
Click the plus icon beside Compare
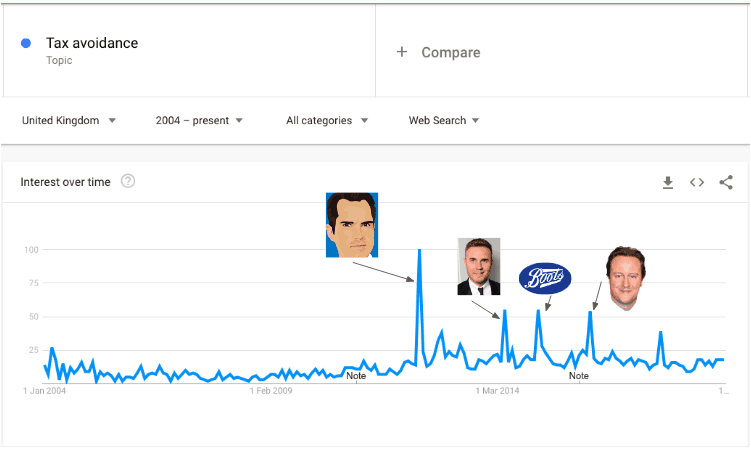coord(402,52)
